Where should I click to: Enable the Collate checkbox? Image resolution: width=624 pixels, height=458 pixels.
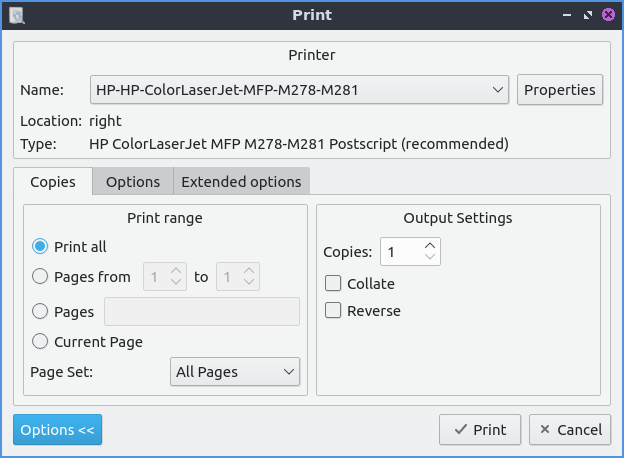tap(334, 284)
